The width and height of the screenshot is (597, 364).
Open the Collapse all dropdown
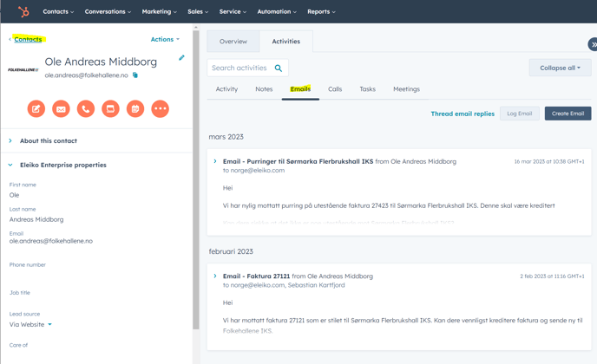560,68
